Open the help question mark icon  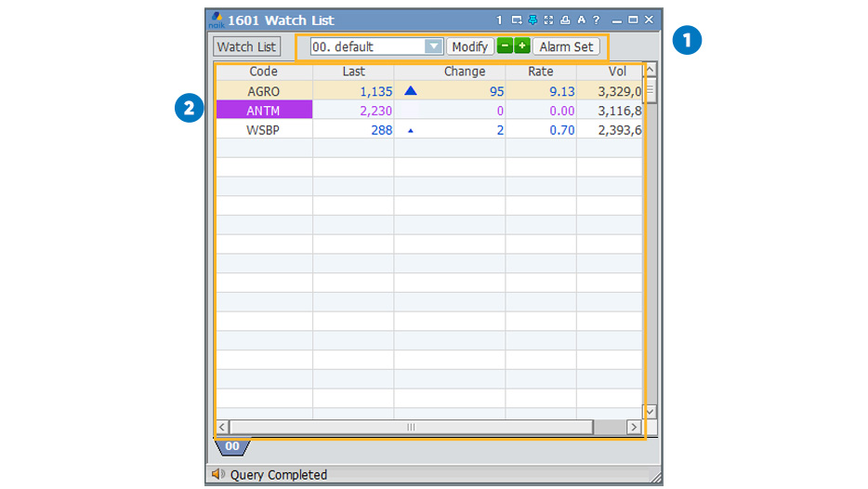[597, 20]
